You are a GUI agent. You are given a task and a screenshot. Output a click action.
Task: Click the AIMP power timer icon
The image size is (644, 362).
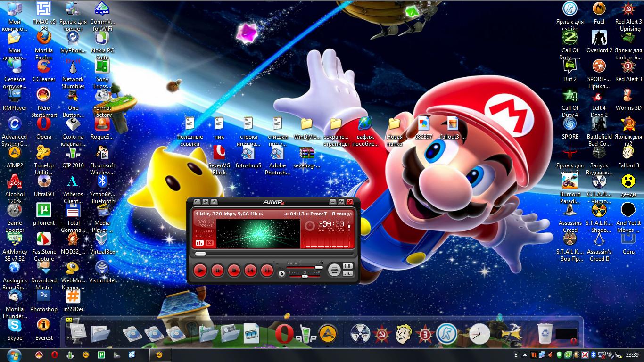tap(309, 226)
